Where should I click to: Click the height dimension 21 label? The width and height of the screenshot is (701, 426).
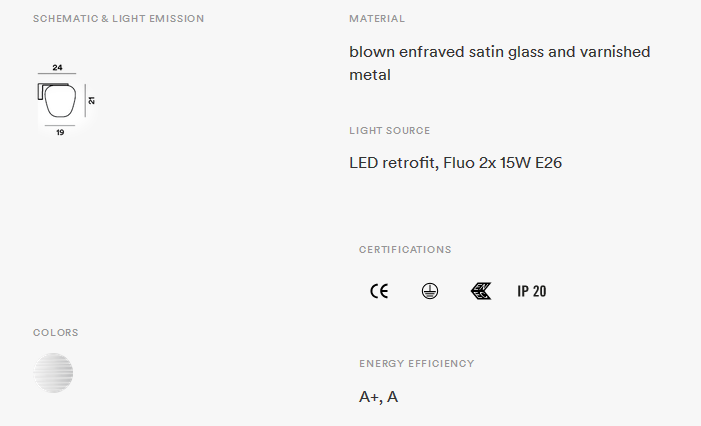92,101
